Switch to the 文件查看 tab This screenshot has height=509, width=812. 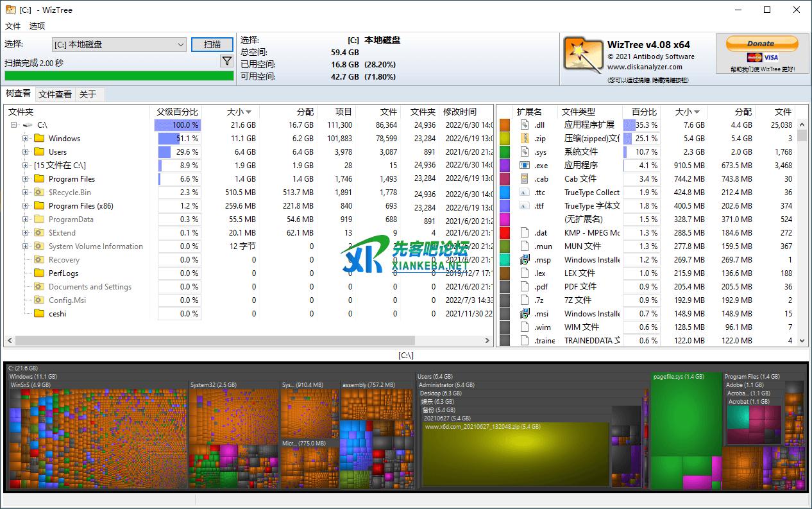click(x=55, y=94)
